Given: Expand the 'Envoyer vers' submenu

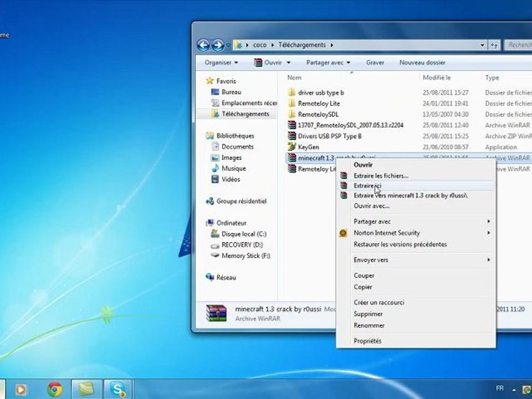Looking at the screenshot, I should 416,260.
